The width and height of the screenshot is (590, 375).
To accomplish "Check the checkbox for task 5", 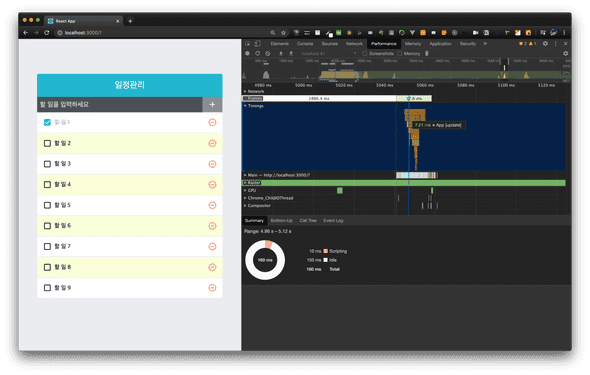I will pyautogui.click(x=47, y=205).
